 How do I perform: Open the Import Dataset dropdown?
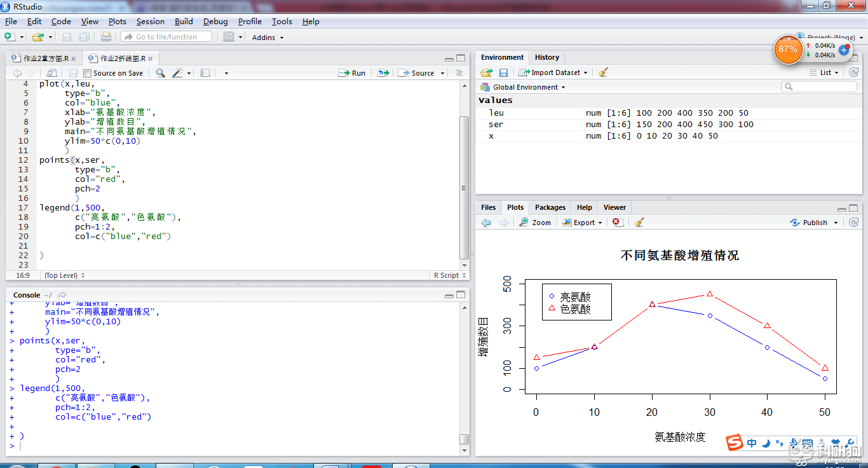point(553,72)
